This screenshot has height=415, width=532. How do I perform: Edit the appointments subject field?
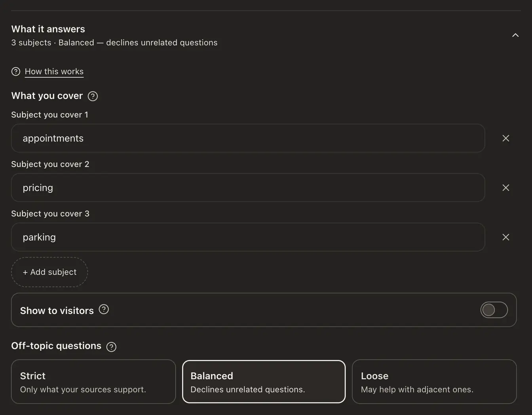tap(248, 138)
